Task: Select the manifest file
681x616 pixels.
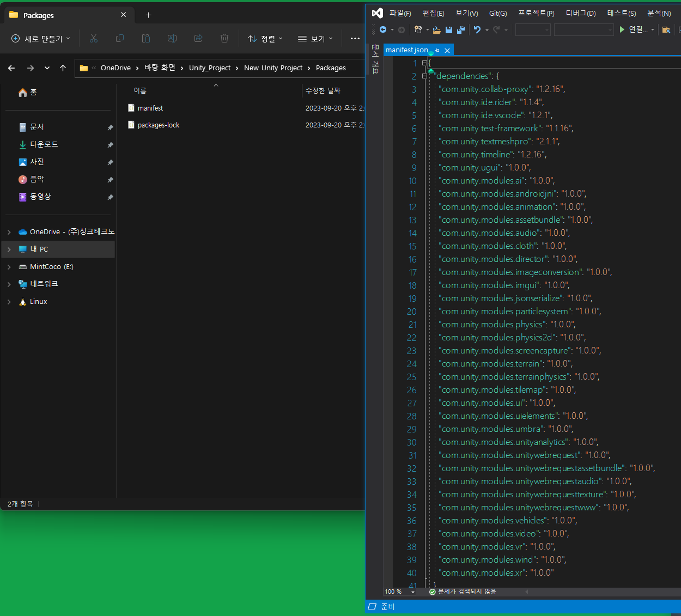Action: (150, 108)
